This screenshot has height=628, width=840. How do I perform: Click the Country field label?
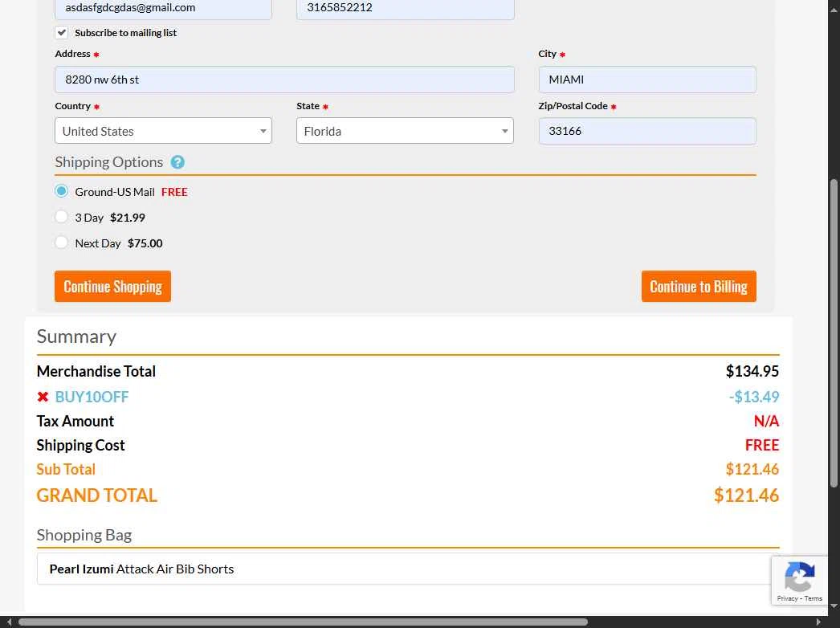(x=73, y=106)
